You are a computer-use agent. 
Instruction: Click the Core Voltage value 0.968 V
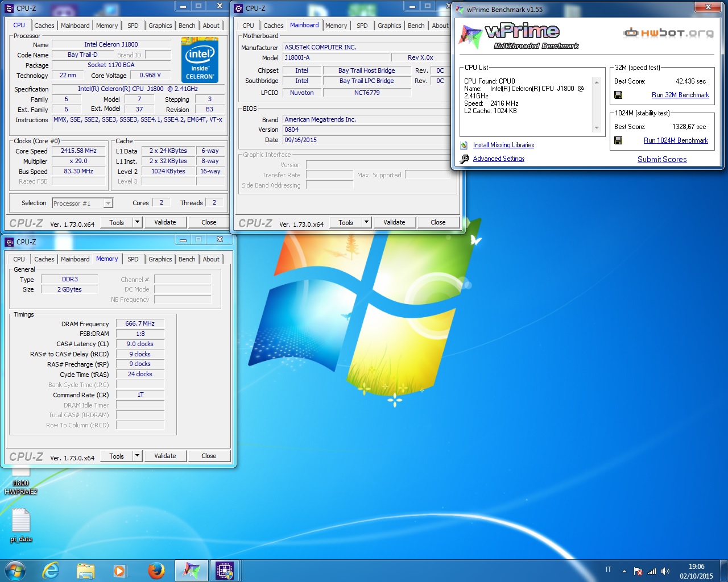150,75
